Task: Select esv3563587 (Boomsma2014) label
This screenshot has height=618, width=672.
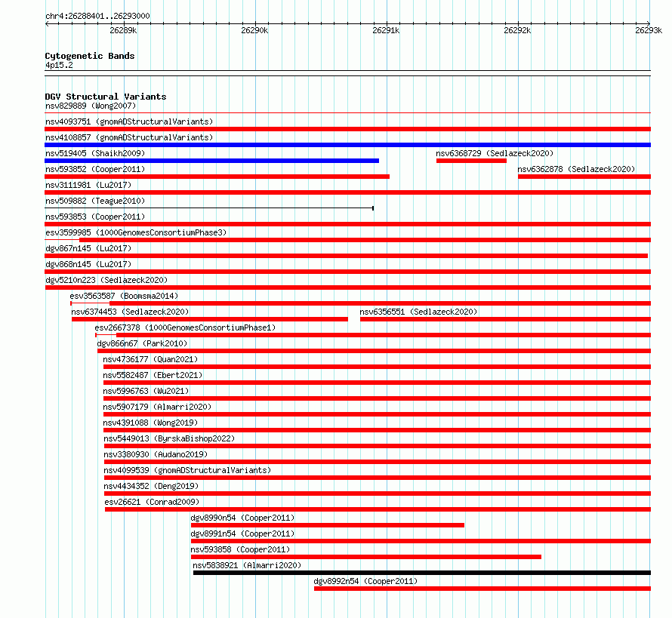Action: 124,296
